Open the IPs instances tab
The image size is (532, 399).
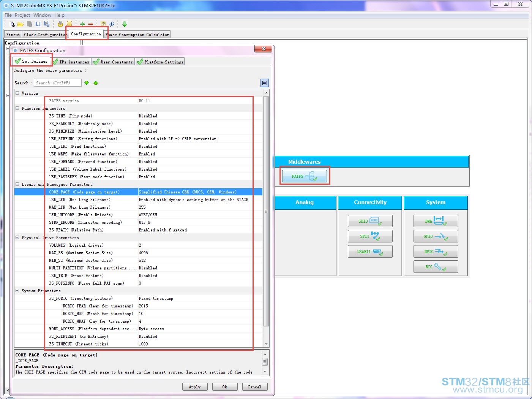click(x=71, y=62)
